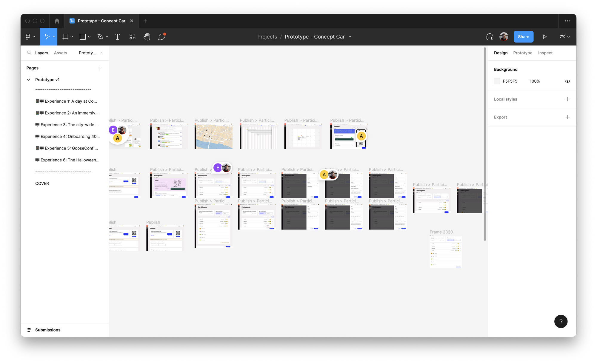Open the Assets tab
The image size is (597, 364).
60,53
